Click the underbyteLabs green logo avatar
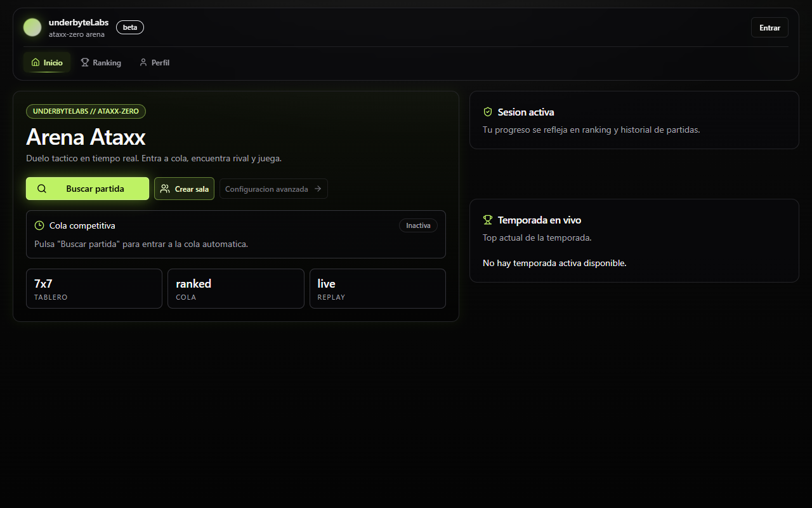Viewport: 812px width, 508px height. click(x=32, y=27)
